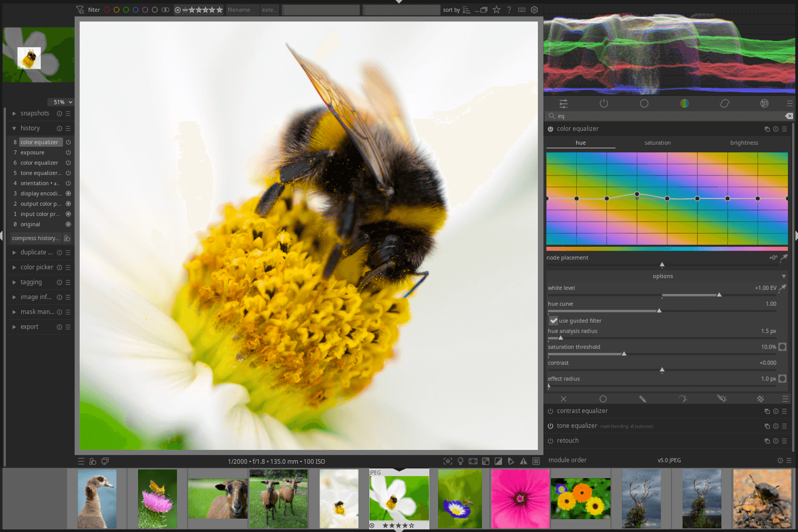Toggle the gamut check warning icon
The image size is (798, 532).
tap(523, 461)
